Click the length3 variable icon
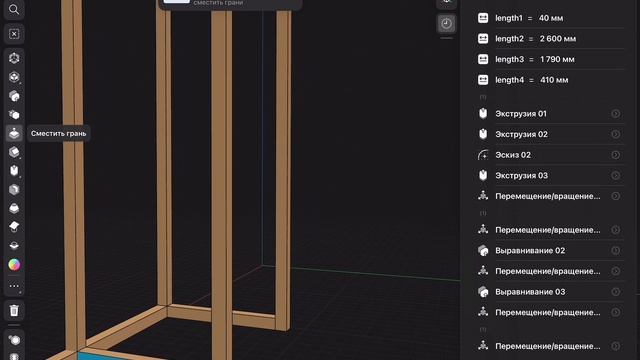 coord(483,59)
